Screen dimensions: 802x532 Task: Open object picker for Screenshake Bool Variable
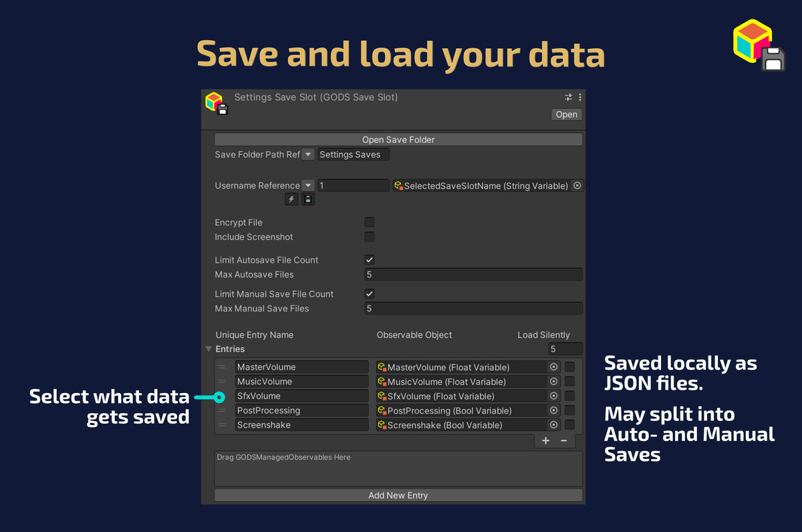click(553, 425)
